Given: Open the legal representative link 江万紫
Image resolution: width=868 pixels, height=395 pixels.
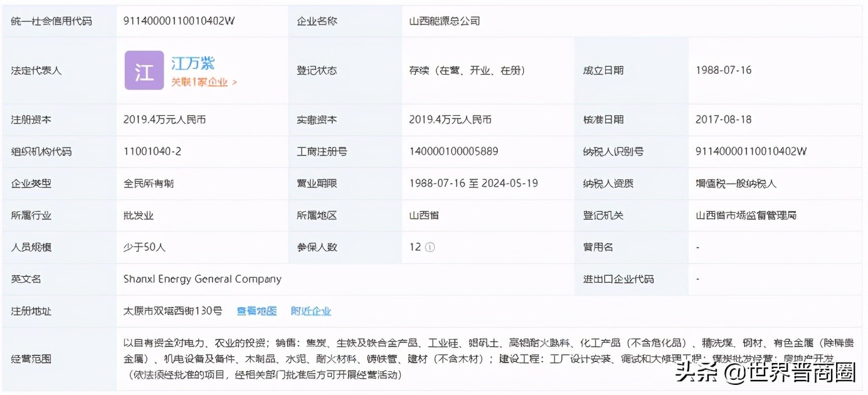Looking at the screenshot, I should point(193,62).
